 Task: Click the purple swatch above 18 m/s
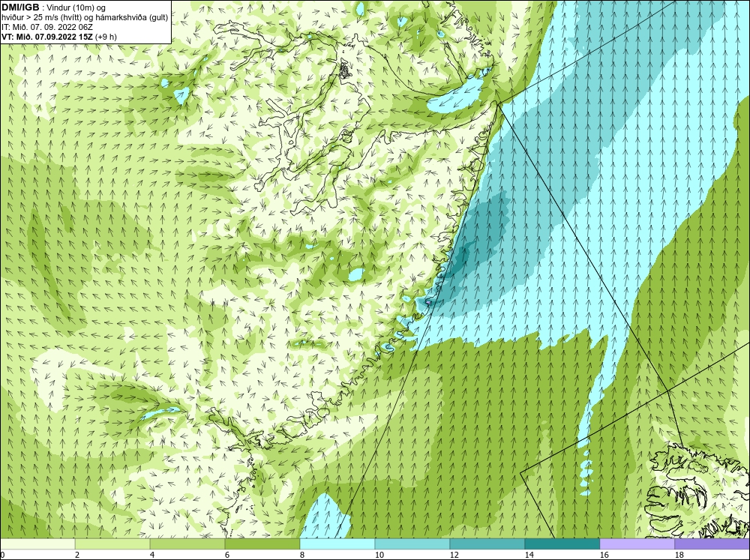pyautogui.click(x=712, y=544)
